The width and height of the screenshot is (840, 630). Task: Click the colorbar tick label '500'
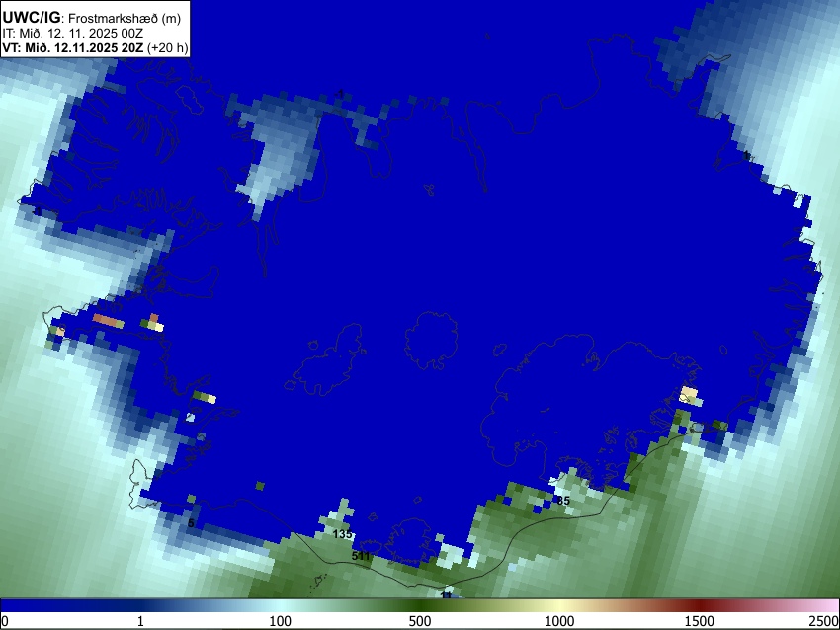tap(420, 621)
